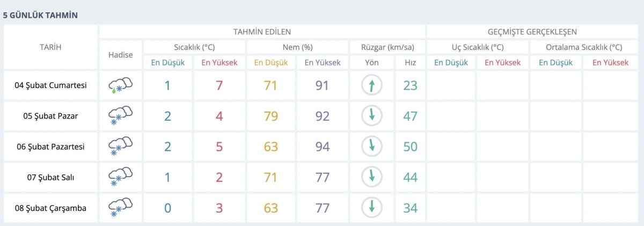The width and height of the screenshot is (644, 226).
Task: Click the wind direction arrow for 07 Şubat
Action: coord(371,177)
